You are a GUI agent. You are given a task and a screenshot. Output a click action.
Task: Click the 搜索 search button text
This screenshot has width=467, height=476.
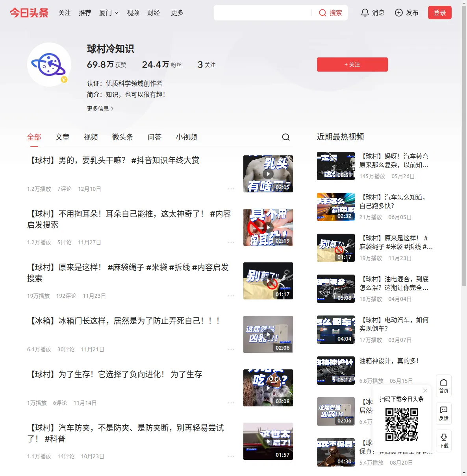point(336,13)
